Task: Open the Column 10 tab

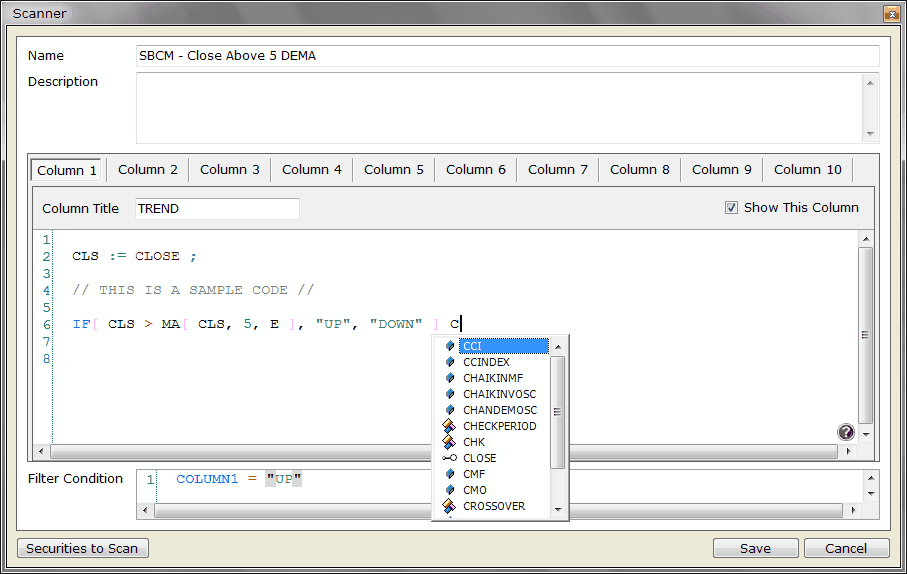Action: (x=808, y=170)
